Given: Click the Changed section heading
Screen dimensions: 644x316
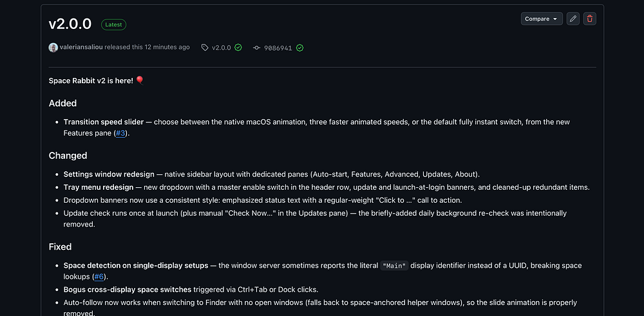Looking at the screenshot, I should coord(68,156).
